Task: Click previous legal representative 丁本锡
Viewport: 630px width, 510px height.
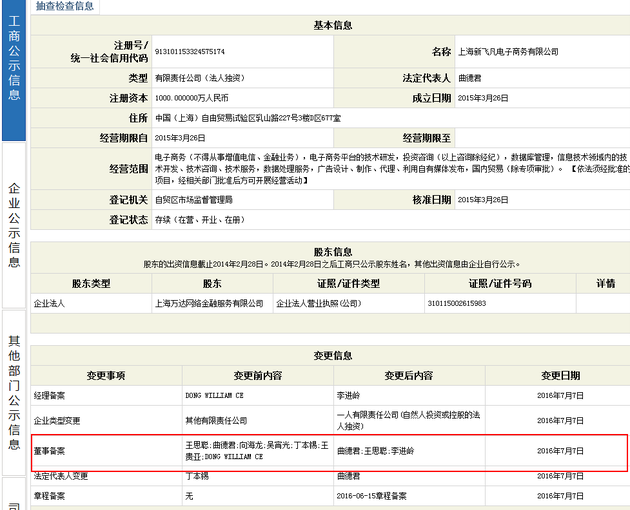Action: point(197,476)
